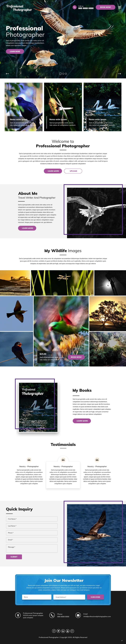Open the seabird over water photo

click(96, 535)
